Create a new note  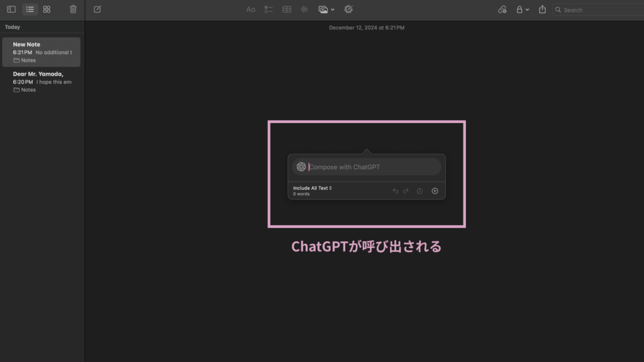click(97, 9)
